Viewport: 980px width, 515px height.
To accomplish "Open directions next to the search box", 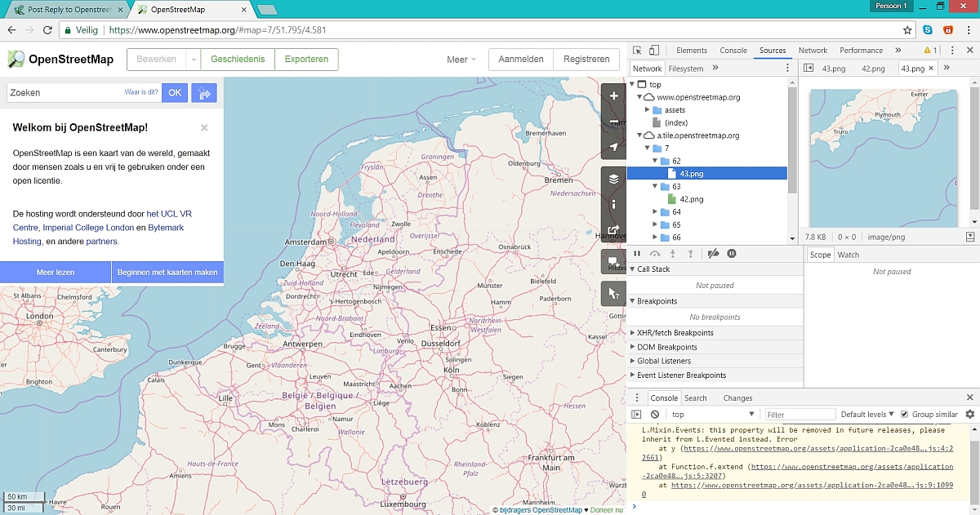I will (x=204, y=93).
